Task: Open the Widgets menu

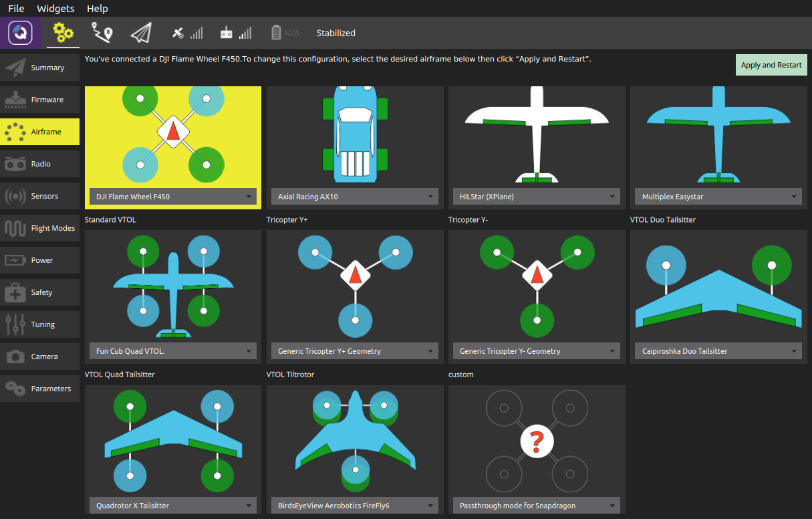Action: pyautogui.click(x=55, y=9)
